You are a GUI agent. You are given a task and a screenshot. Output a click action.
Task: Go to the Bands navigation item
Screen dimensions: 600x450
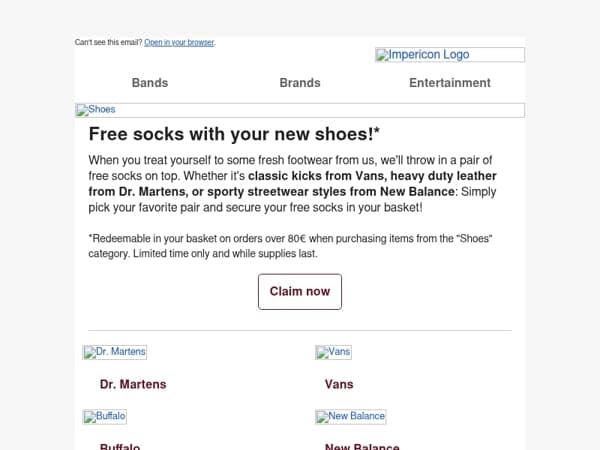(x=150, y=83)
